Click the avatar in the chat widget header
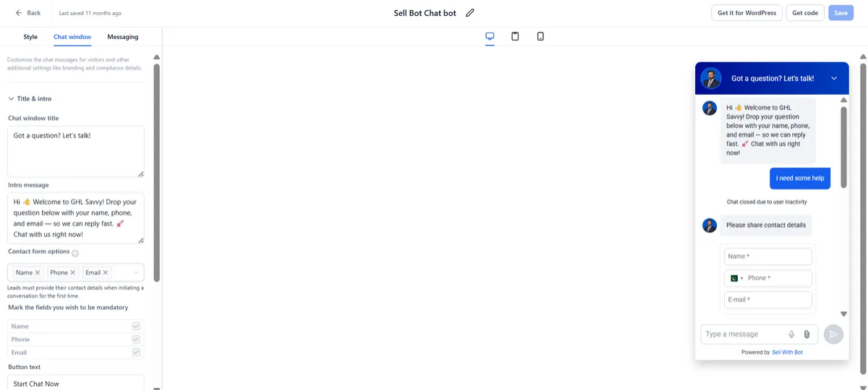This screenshot has width=868, height=390. pyautogui.click(x=711, y=78)
